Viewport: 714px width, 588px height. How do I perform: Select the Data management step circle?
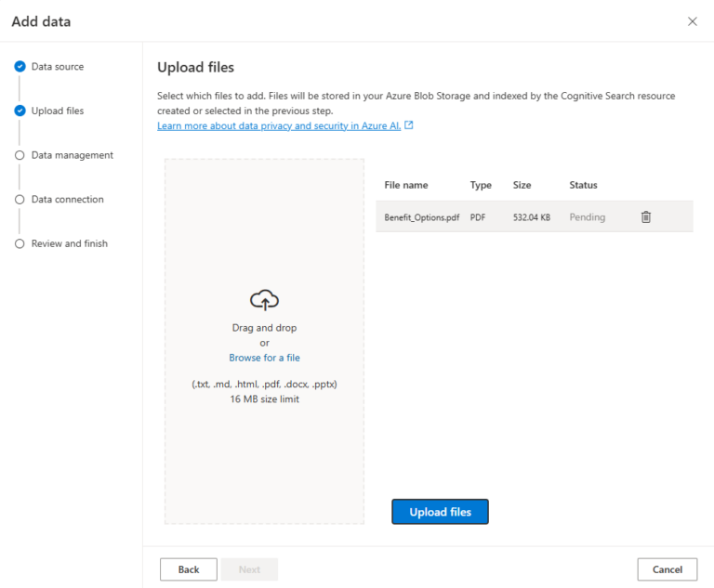tap(20, 155)
